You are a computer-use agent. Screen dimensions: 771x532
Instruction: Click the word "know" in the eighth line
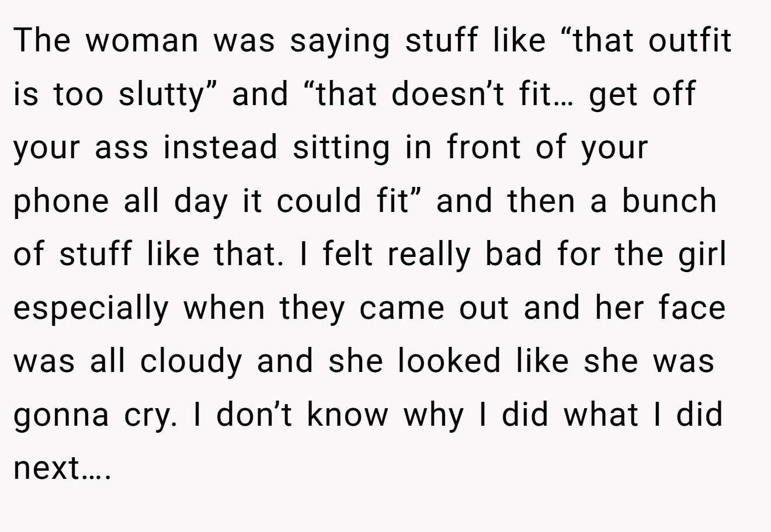click(348, 415)
